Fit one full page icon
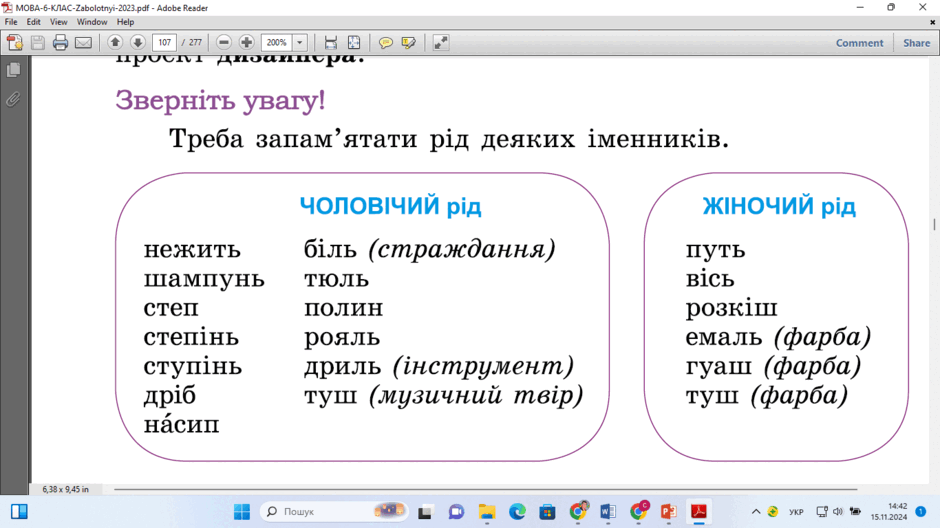Viewport: 940px width, 528px height. [354, 43]
